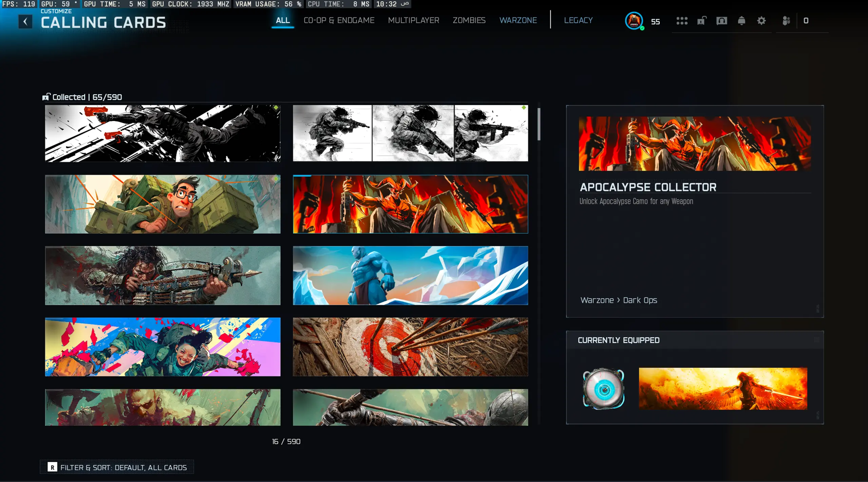
Task: Switch to the CO-OP & ENDGAME tab
Action: click(x=339, y=21)
